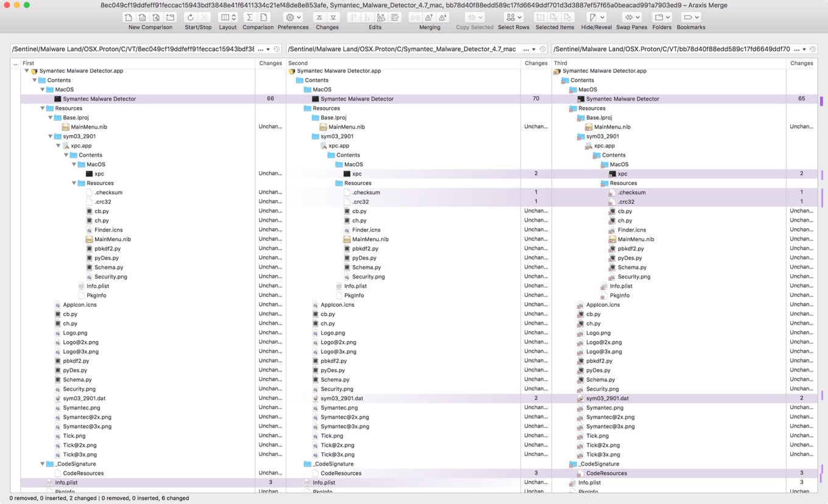Select .crc32 row in Second pane
The image size is (828, 504).
403,201
